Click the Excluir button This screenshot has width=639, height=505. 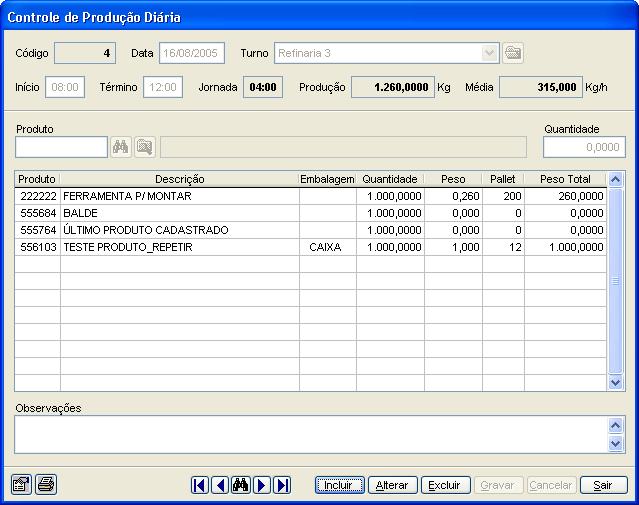click(x=445, y=485)
